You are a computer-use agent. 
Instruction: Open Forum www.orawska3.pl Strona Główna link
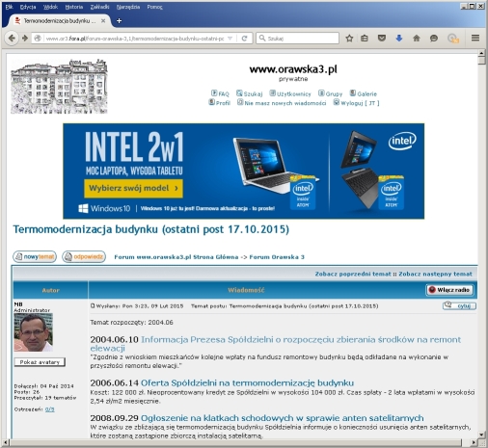pyautogui.click(x=176, y=257)
